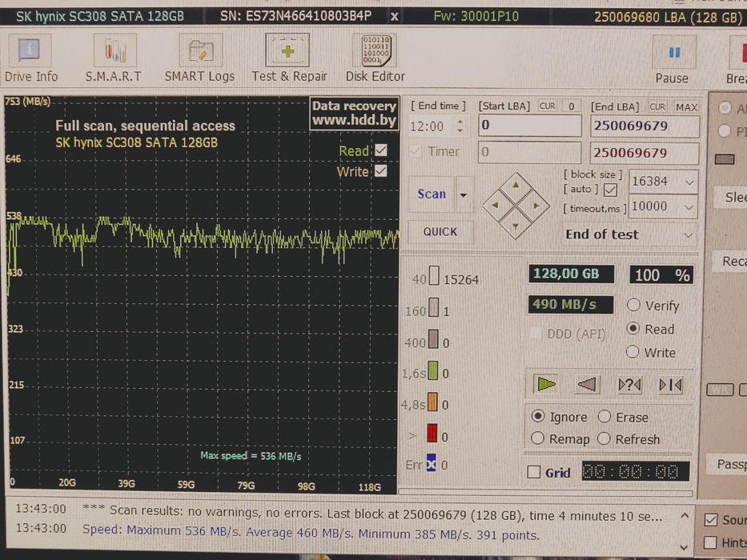Click the 400 ms block color box
The image size is (747, 560).
(x=433, y=339)
